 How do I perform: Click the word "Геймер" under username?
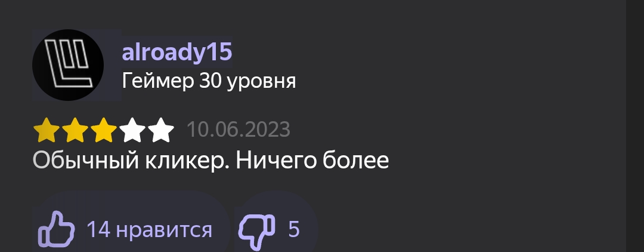point(157,81)
